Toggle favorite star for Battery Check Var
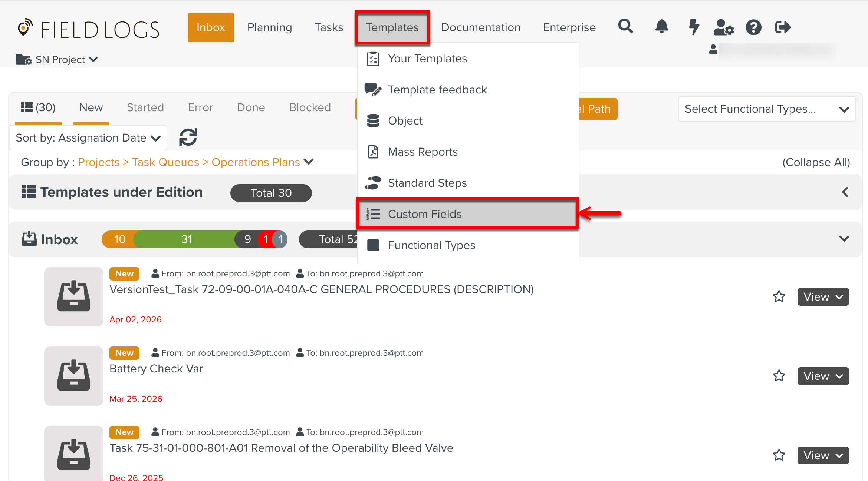Image resolution: width=868 pixels, height=481 pixels. (779, 376)
